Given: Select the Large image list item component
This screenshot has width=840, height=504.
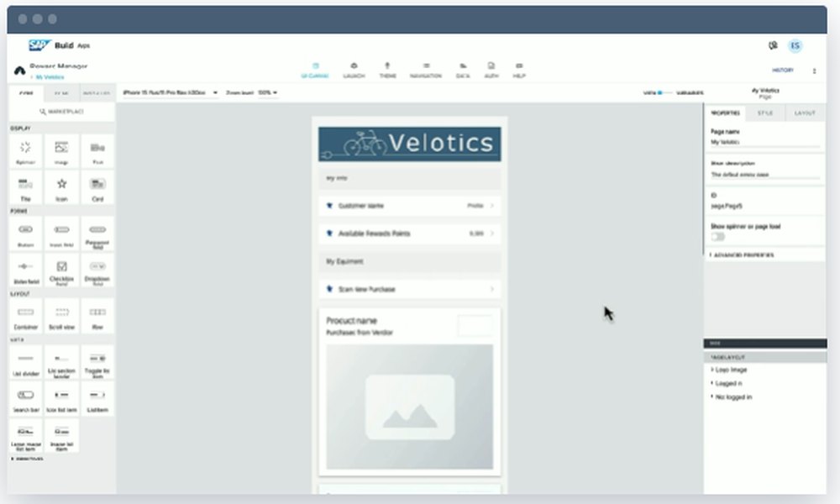Looking at the screenshot, I should click(26, 435).
